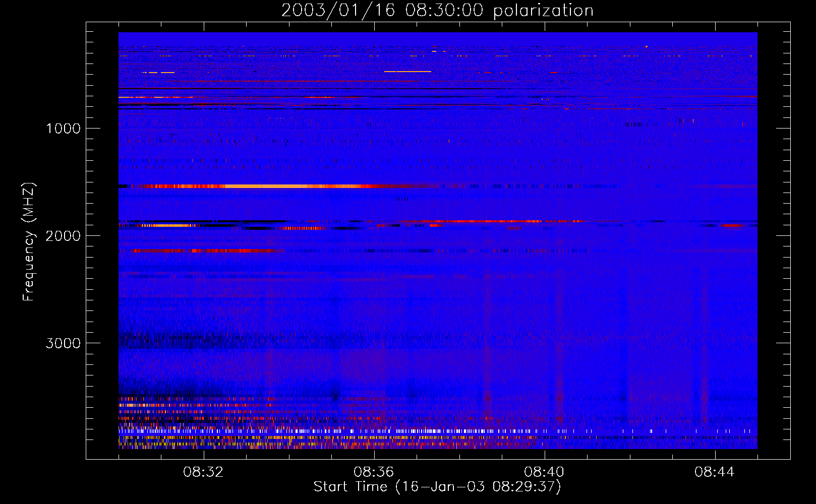The width and height of the screenshot is (816, 504).
Task: Click the 08:44 time tick label
Action: [x=715, y=472]
